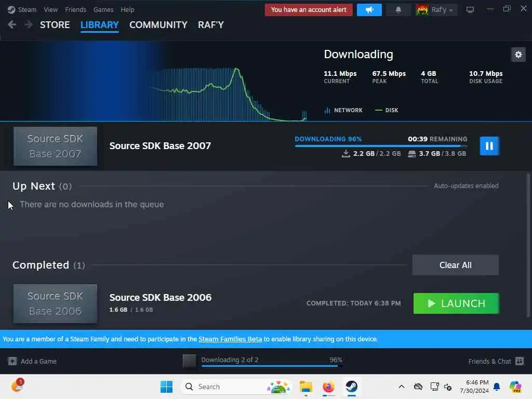532x399 pixels.
Task: Toggle the NETWORK graph legend
Action: (343, 110)
